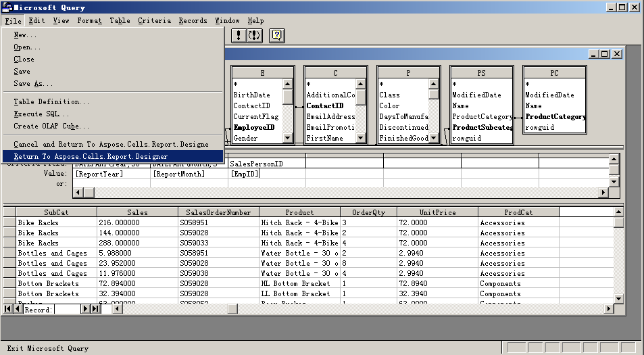This screenshot has width=644, height=355.
Task: Open the Criteria menu
Action: [x=154, y=20]
